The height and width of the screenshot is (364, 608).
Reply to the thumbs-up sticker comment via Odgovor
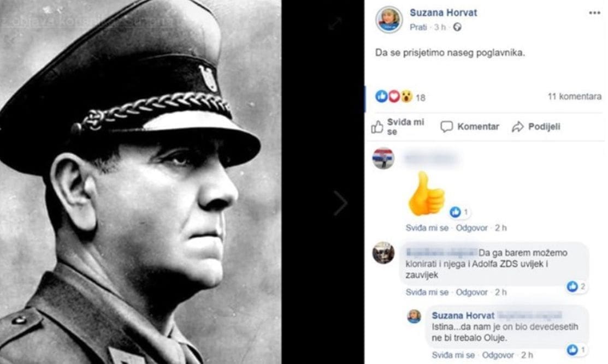coord(473,228)
